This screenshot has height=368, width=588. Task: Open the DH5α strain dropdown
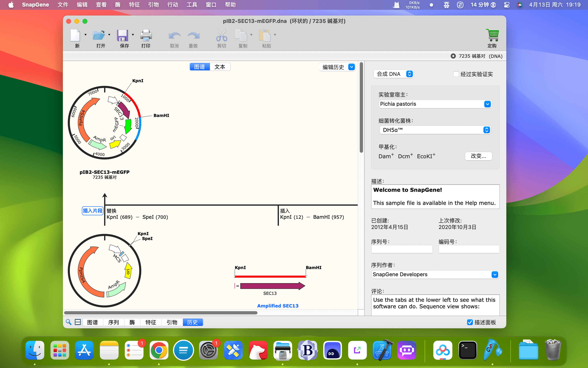click(435, 130)
